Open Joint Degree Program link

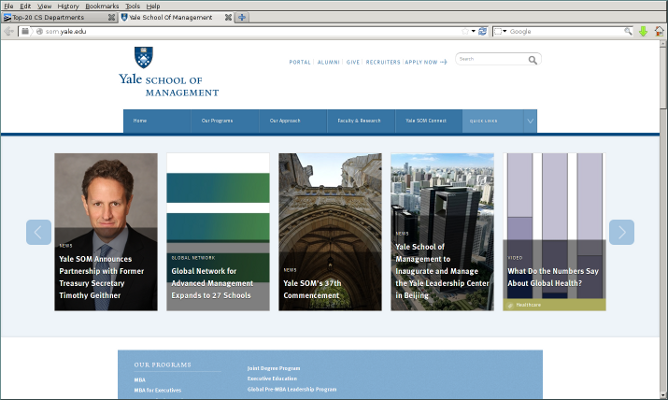click(x=274, y=368)
